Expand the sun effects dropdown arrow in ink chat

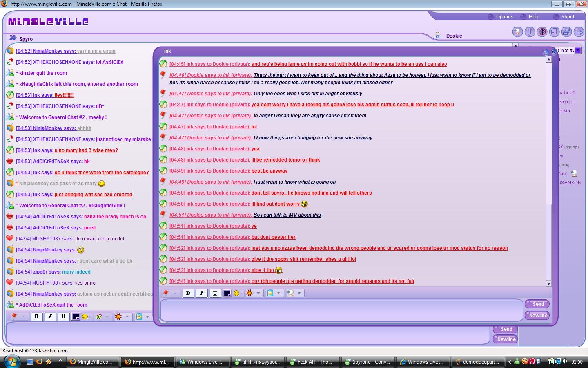(258, 293)
